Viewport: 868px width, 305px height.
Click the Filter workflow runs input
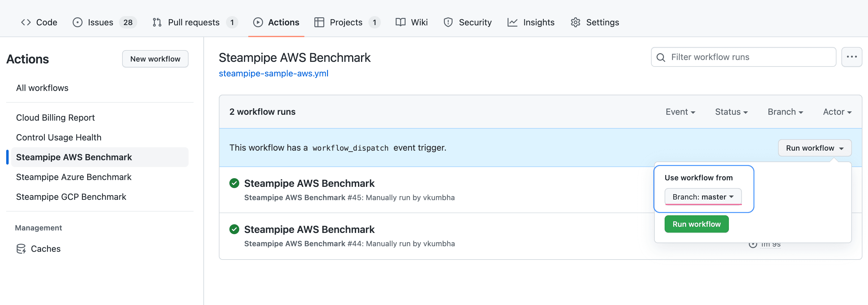pos(743,57)
